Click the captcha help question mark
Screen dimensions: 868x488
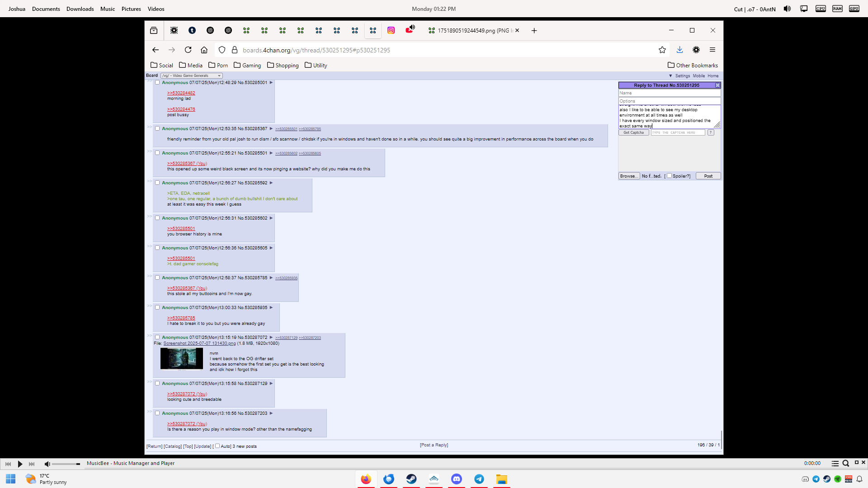click(711, 132)
